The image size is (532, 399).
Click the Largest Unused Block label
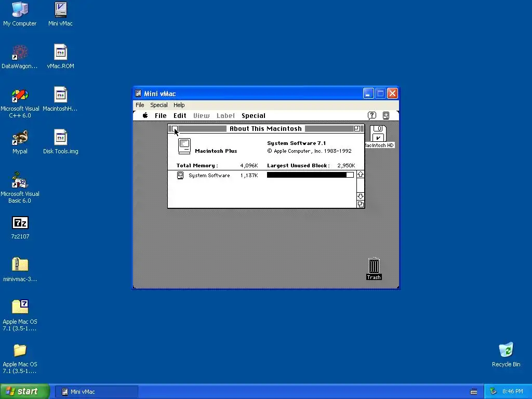(298, 166)
